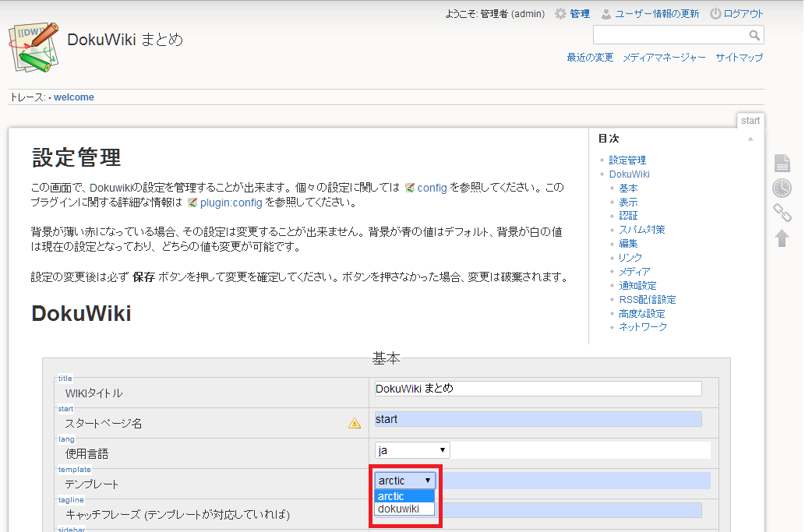Jump to メディア section in contents

click(634, 272)
